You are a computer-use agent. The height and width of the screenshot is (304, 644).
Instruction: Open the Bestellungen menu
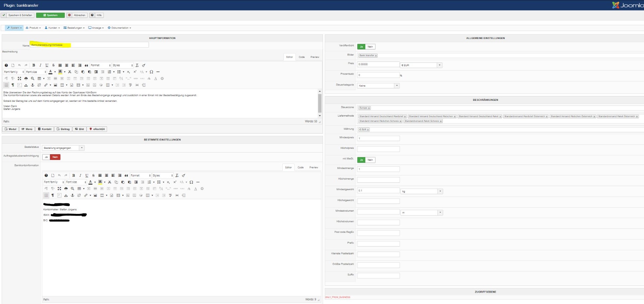(x=74, y=28)
